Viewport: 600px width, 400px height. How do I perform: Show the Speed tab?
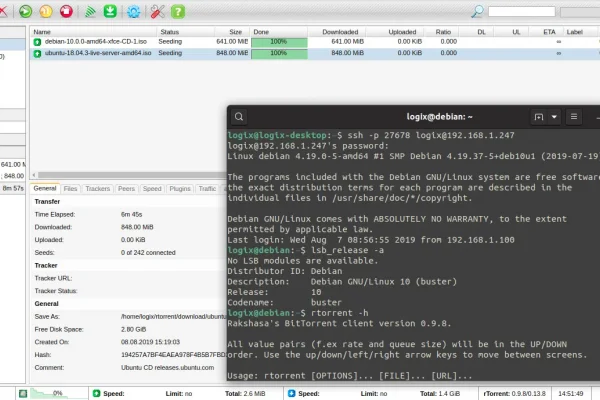(x=152, y=189)
